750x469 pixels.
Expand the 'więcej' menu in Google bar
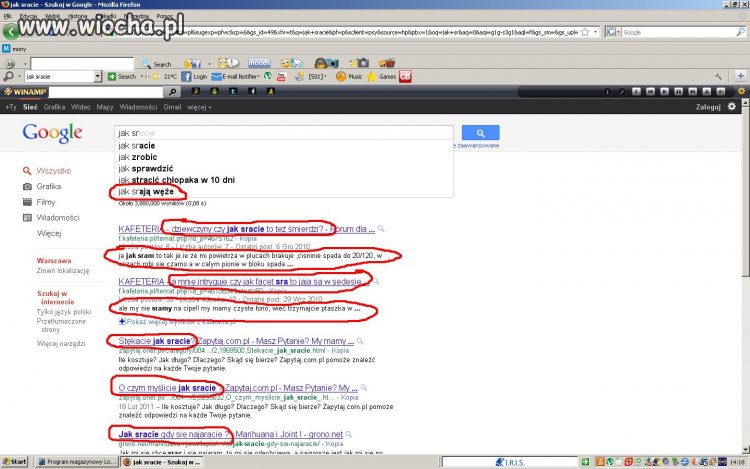pos(199,107)
